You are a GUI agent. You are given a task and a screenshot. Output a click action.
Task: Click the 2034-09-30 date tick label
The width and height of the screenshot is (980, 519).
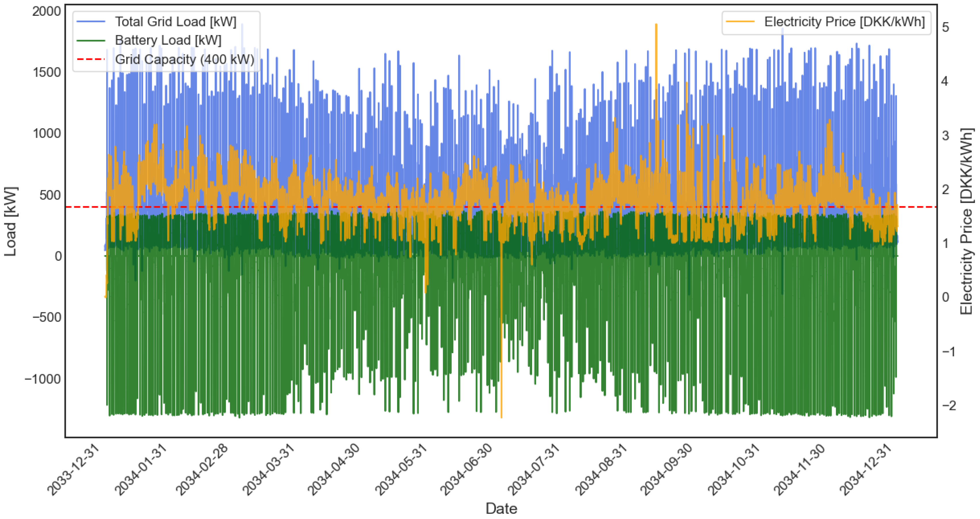(x=666, y=470)
